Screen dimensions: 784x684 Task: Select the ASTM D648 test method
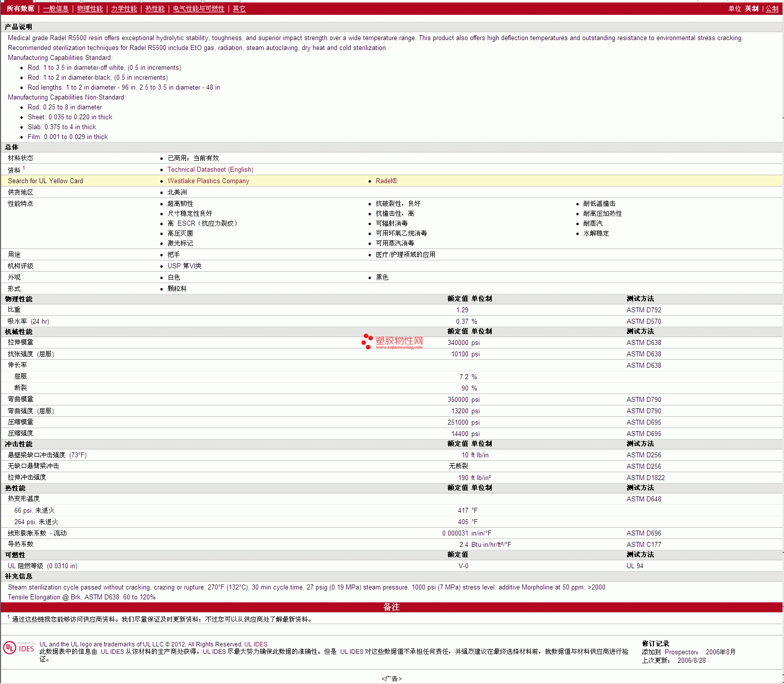pos(644,499)
